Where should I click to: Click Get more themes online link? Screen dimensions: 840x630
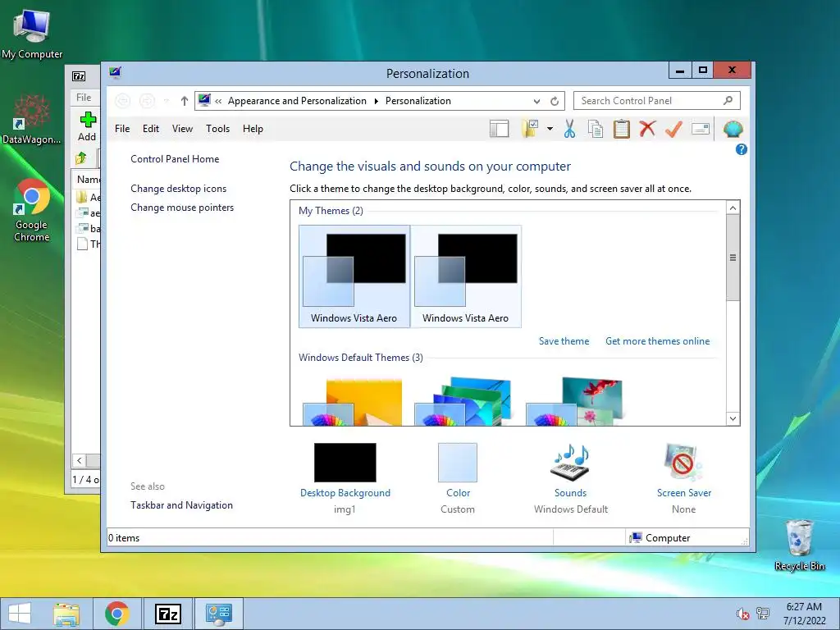[x=657, y=341]
